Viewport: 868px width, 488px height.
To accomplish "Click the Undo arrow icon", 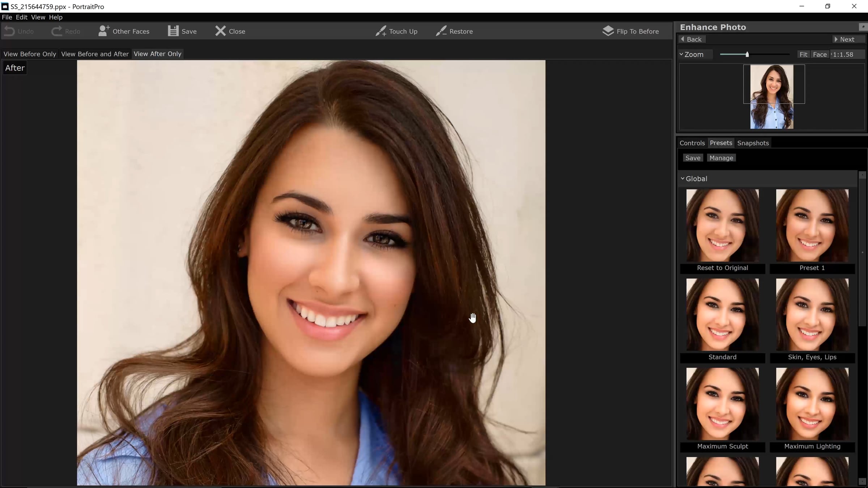I will 9,31.
